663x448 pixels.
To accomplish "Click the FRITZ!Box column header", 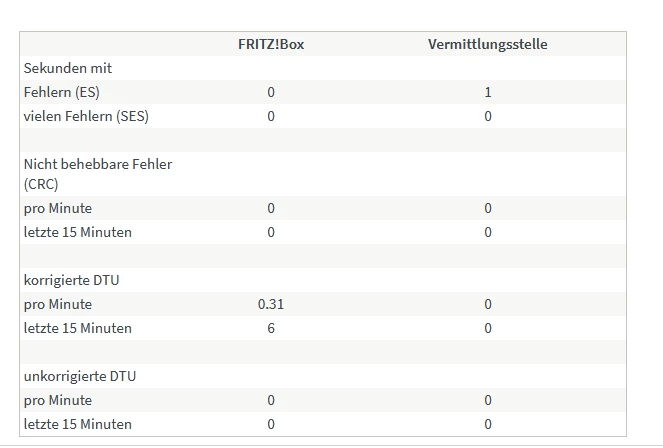I will (270, 44).
